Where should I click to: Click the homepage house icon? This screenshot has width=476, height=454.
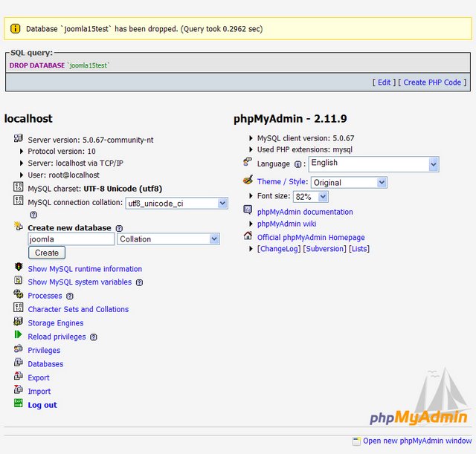(248, 236)
